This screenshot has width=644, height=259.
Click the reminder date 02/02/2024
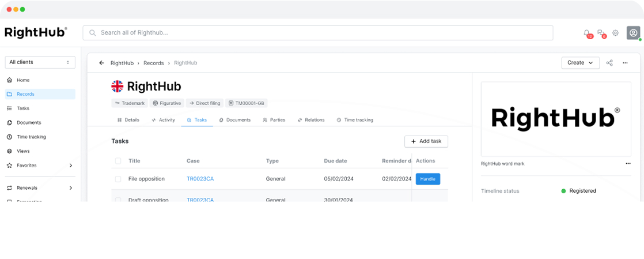click(x=396, y=179)
